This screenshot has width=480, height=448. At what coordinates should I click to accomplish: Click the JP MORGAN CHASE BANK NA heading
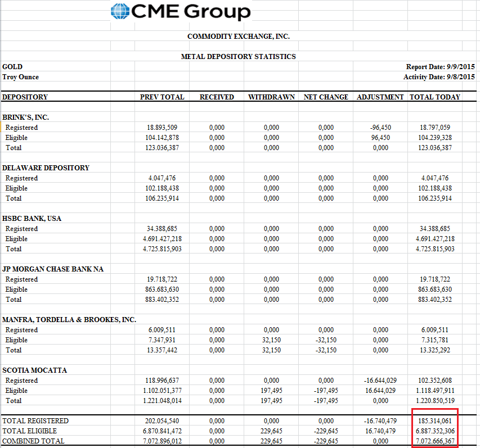[x=53, y=269]
